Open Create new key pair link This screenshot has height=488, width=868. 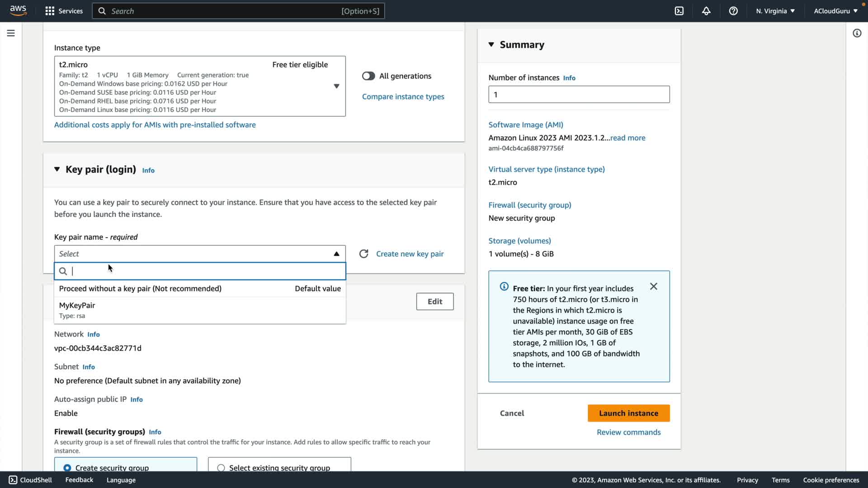(x=410, y=254)
